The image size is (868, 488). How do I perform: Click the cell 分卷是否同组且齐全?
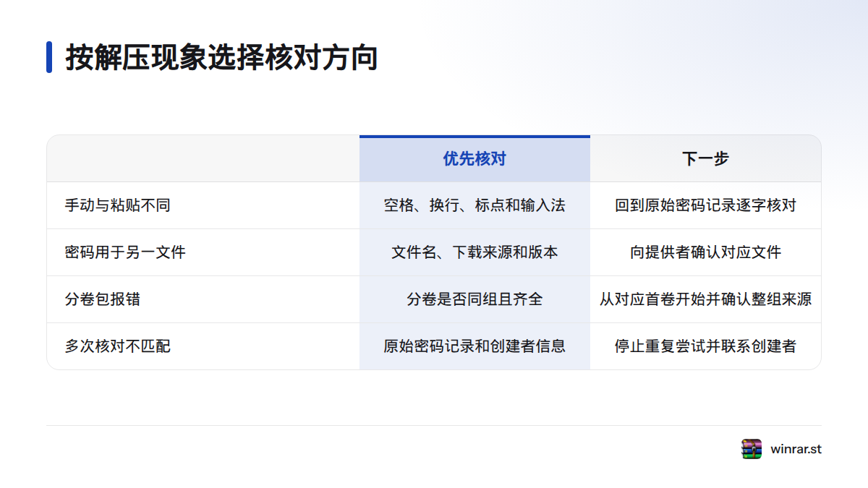pos(475,299)
